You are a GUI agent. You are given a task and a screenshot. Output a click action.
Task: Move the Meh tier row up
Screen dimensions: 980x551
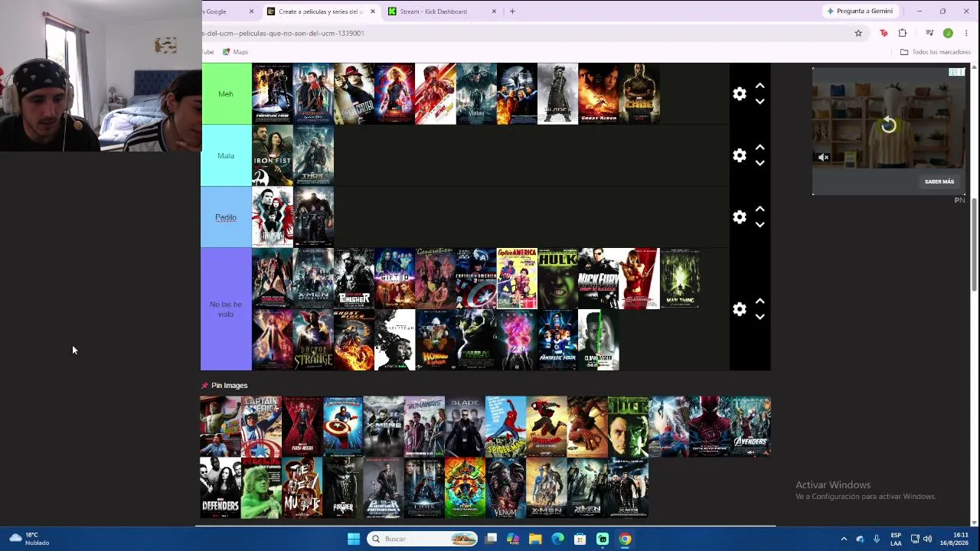pyautogui.click(x=759, y=86)
